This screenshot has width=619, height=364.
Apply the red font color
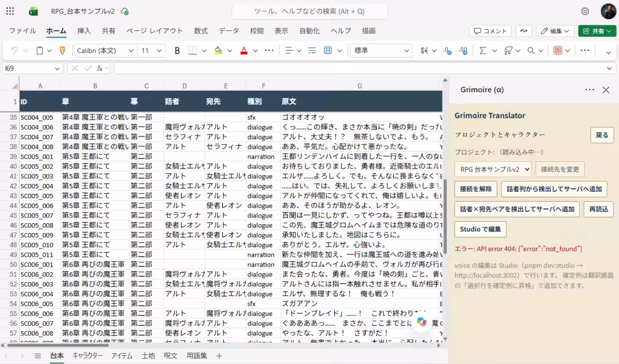tap(243, 51)
